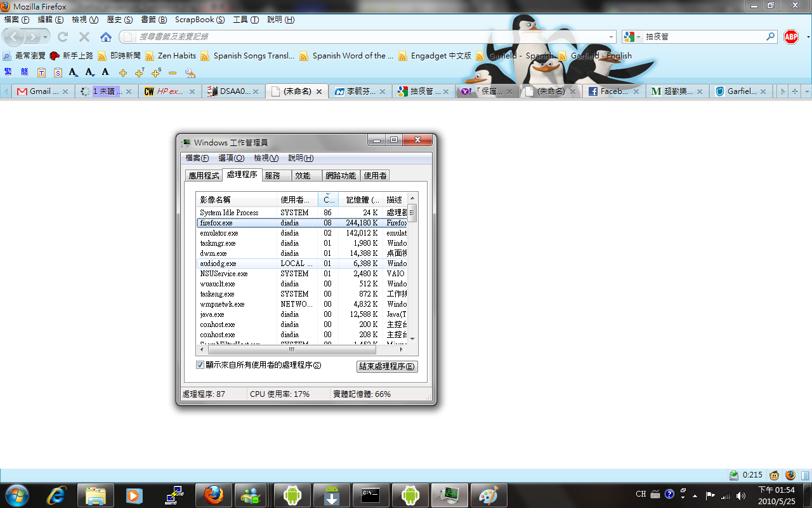Click the clipboard T conversion icon
The height and width of the screenshot is (508, 812).
click(x=41, y=72)
